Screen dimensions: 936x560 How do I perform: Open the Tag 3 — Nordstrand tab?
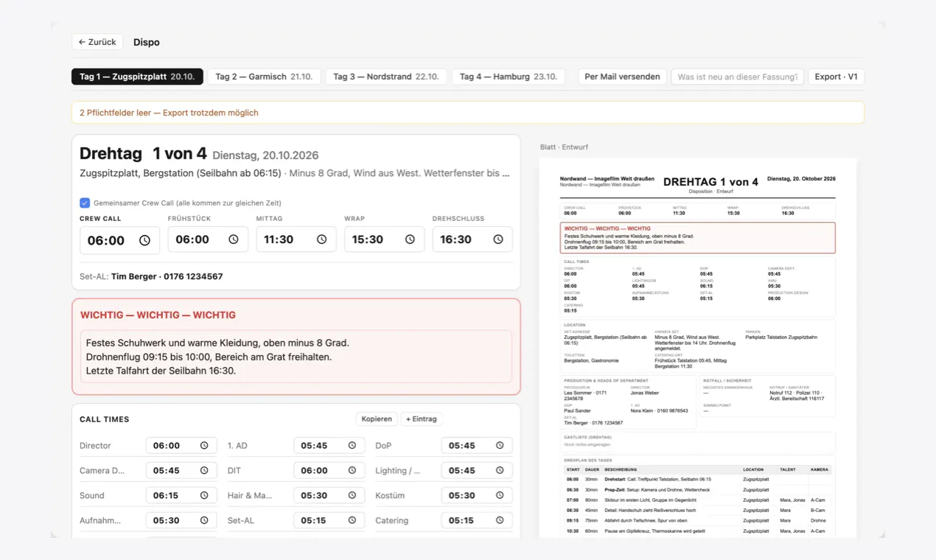(x=386, y=77)
